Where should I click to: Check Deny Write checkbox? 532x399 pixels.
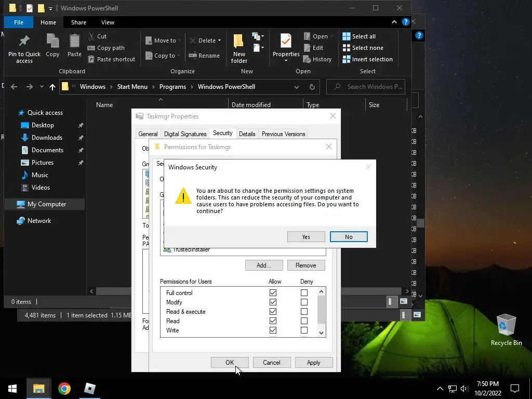(x=304, y=330)
